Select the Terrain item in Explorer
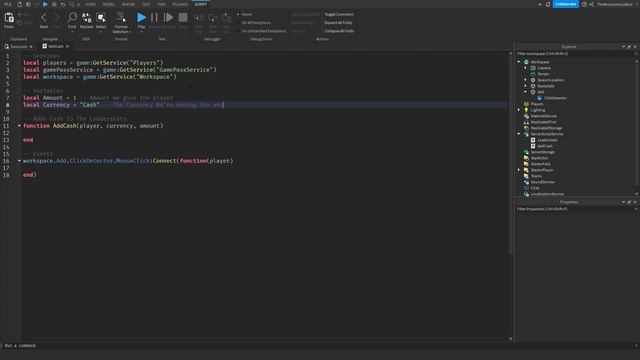This screenshot has width=640, height=360. coord(543,74)
